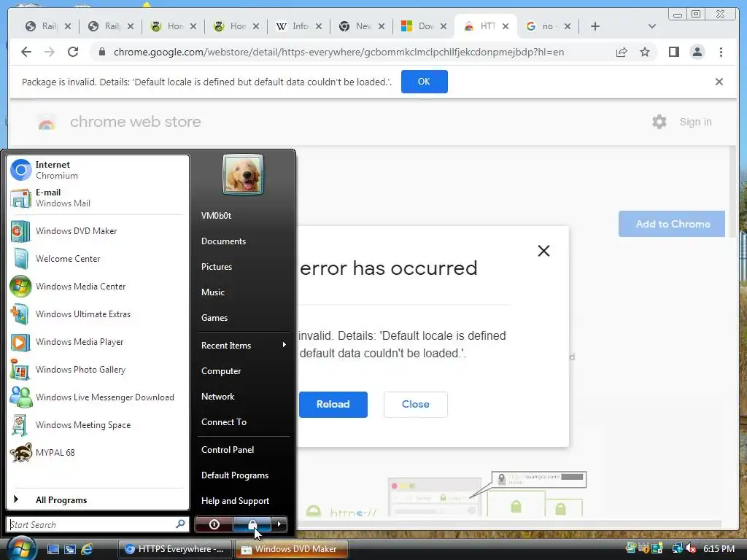Open Windows Ultimate Extras

coord(98,314)
